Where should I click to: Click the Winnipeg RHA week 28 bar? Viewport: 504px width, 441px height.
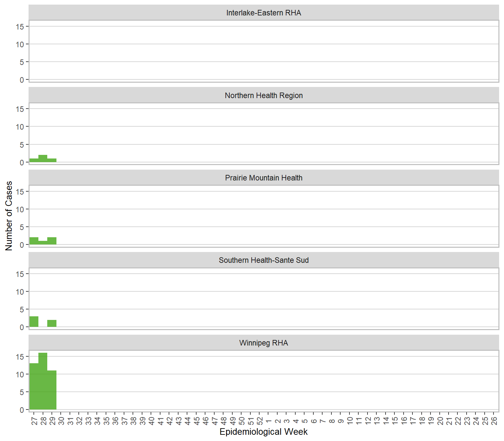pos(43,381)
